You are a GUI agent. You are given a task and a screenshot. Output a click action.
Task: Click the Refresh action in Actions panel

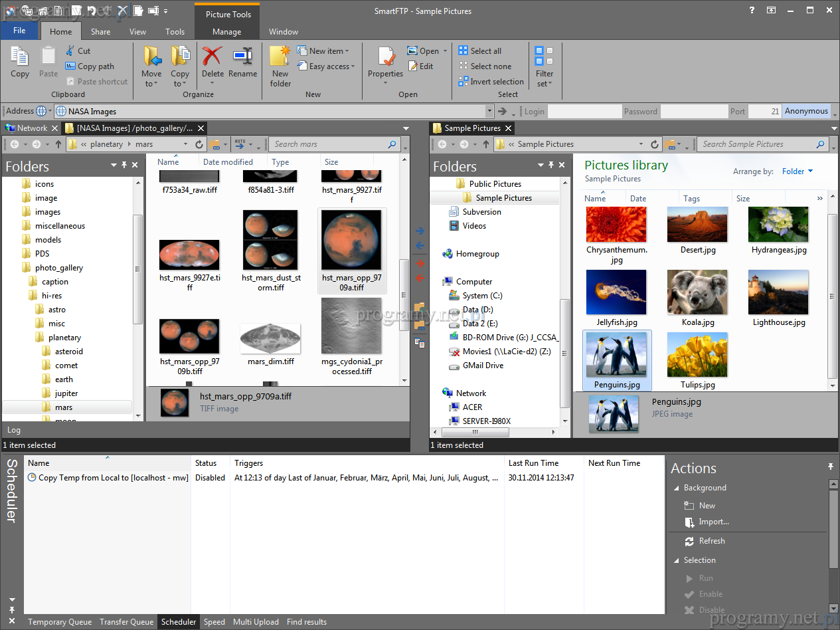(x=711, y=541)
